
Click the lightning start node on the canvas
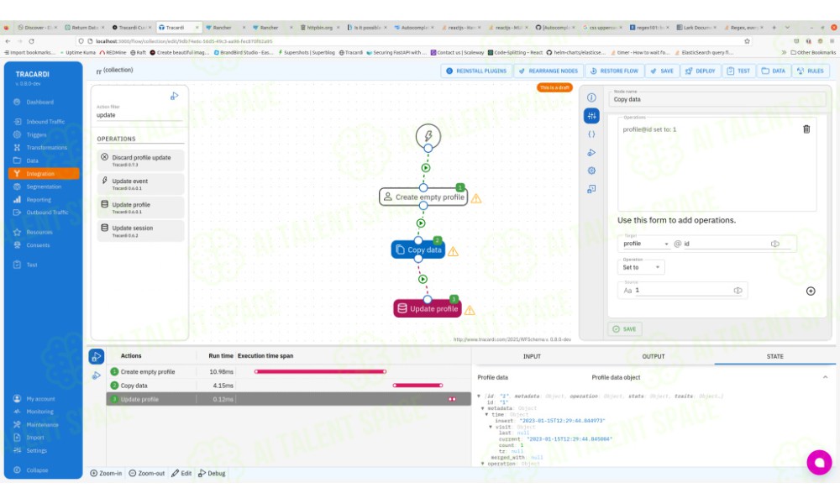tap(428, 136)
